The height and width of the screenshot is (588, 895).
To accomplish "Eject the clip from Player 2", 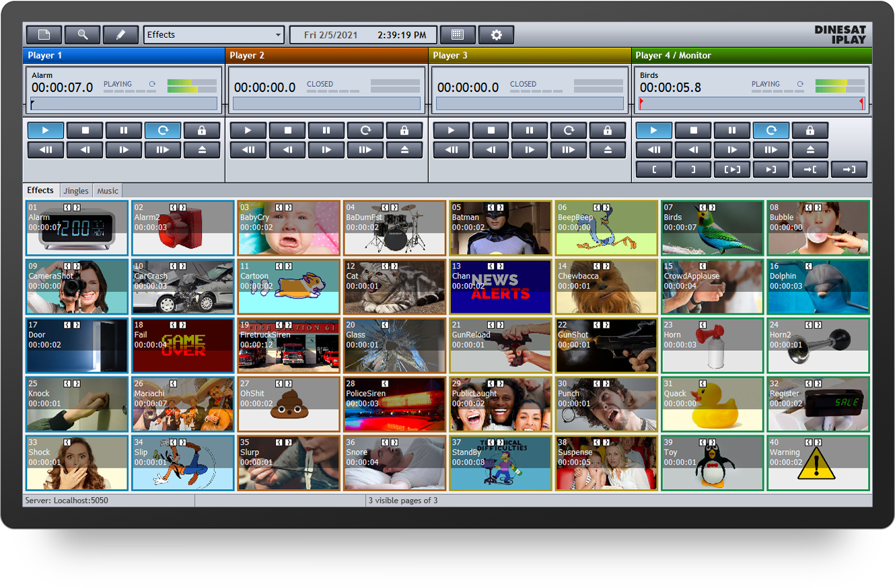I will coord(404,150).
